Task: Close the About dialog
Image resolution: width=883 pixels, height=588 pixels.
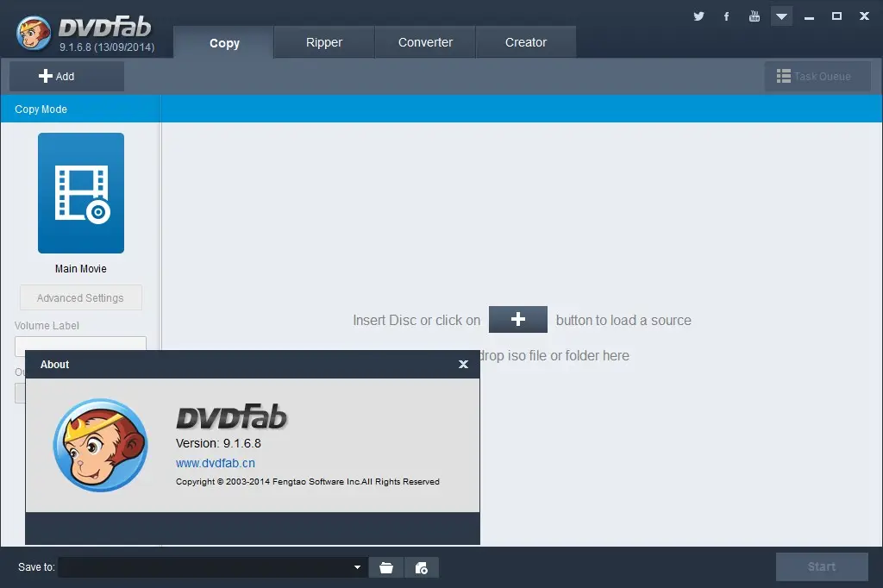Action: [463, 365]
